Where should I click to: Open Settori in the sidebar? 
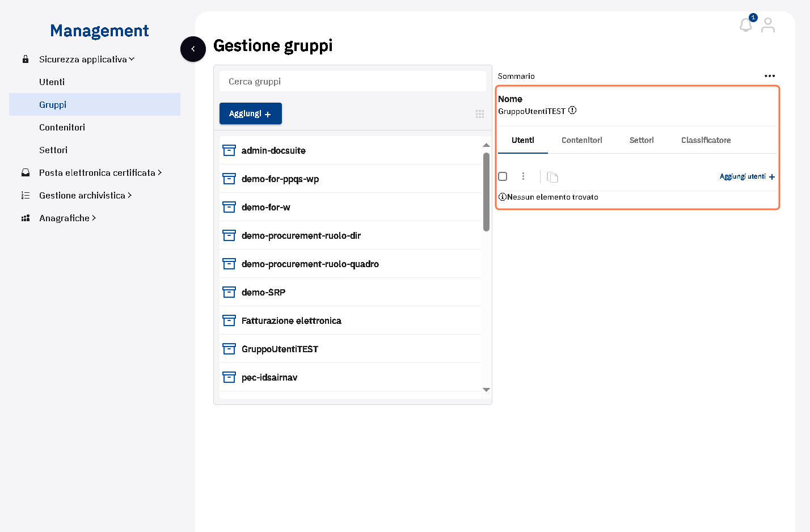tap(95, 150)
